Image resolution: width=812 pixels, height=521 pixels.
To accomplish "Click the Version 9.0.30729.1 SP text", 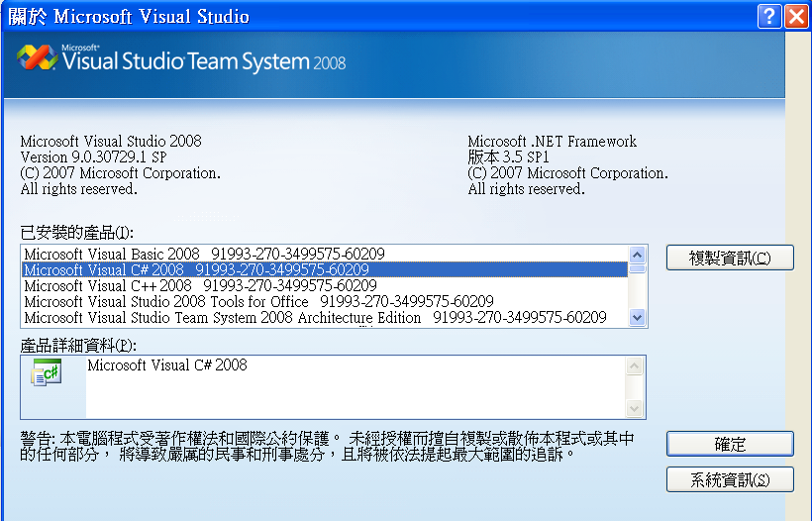I will tap(93, 156).
